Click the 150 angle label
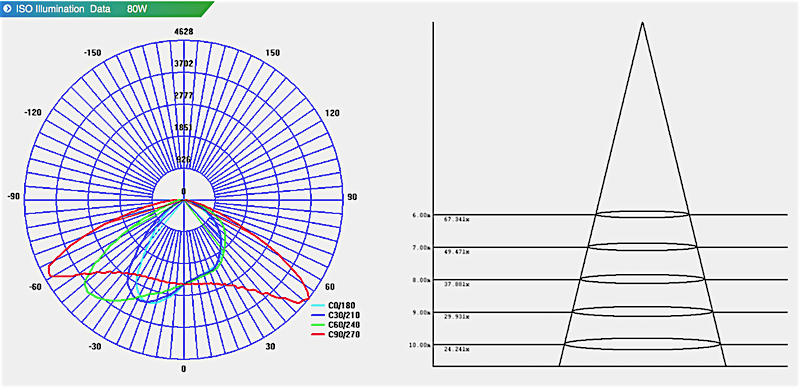This screenshot has height=388, width=800. (273, 53)
